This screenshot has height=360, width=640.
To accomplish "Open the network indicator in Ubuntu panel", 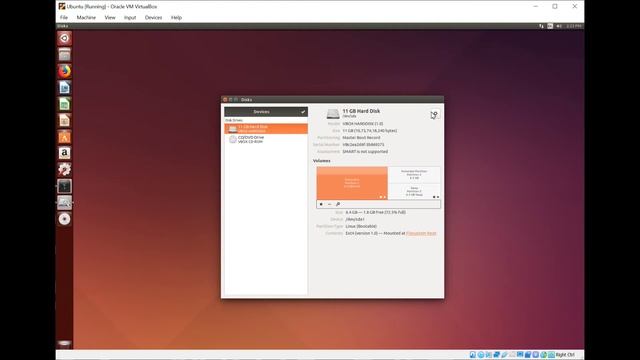I will click(541, 26).
